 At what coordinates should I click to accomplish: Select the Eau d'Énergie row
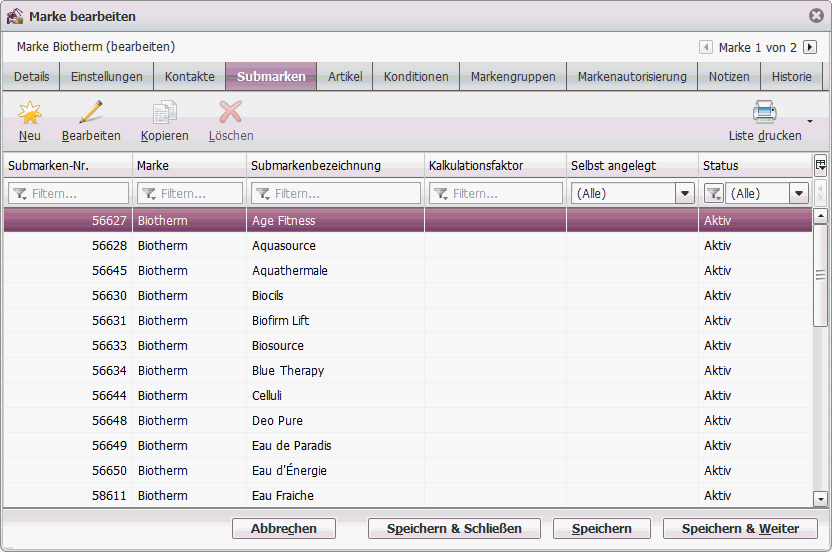[408, 470]
